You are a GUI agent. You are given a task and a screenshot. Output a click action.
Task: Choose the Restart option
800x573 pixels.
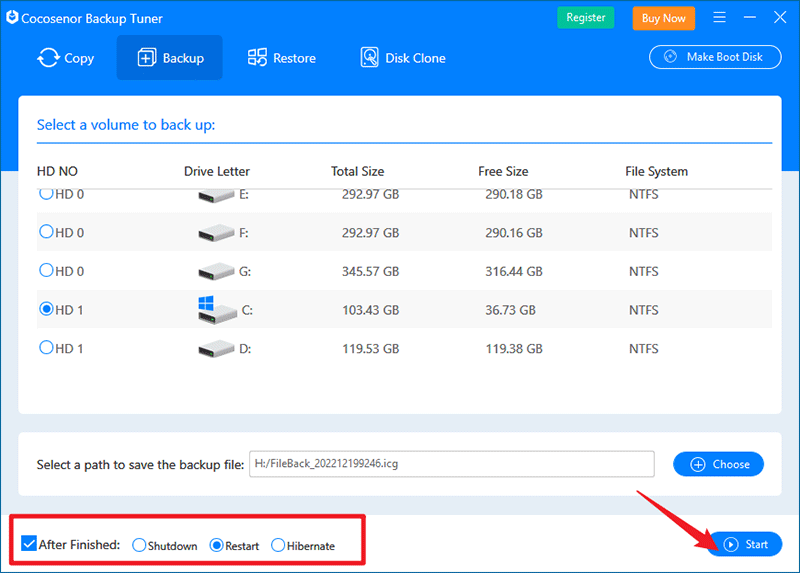216,545
